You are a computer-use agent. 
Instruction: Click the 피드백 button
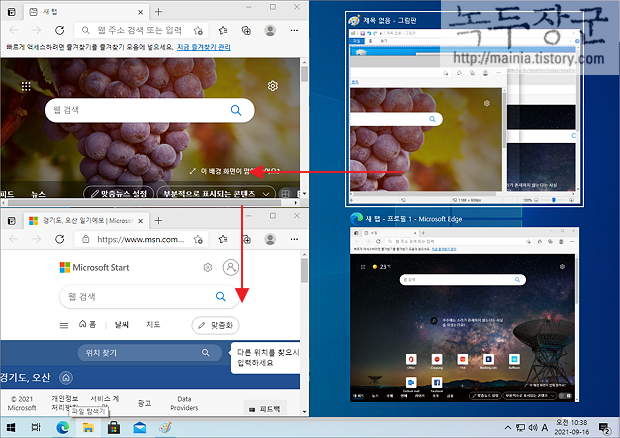coord(265,409)
